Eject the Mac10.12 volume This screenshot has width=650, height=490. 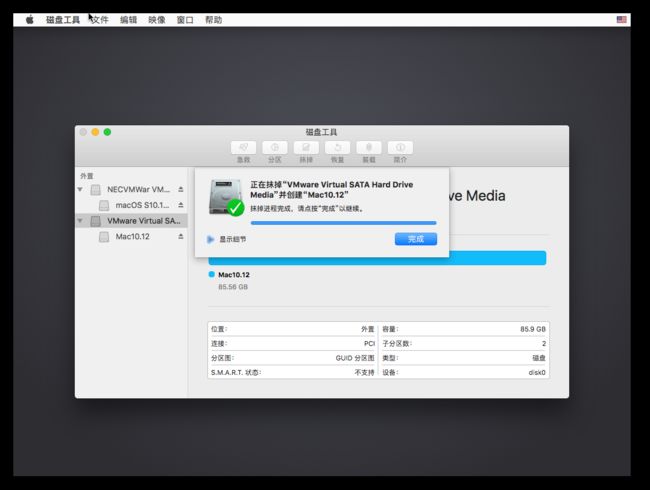click(x=181, y=236)
